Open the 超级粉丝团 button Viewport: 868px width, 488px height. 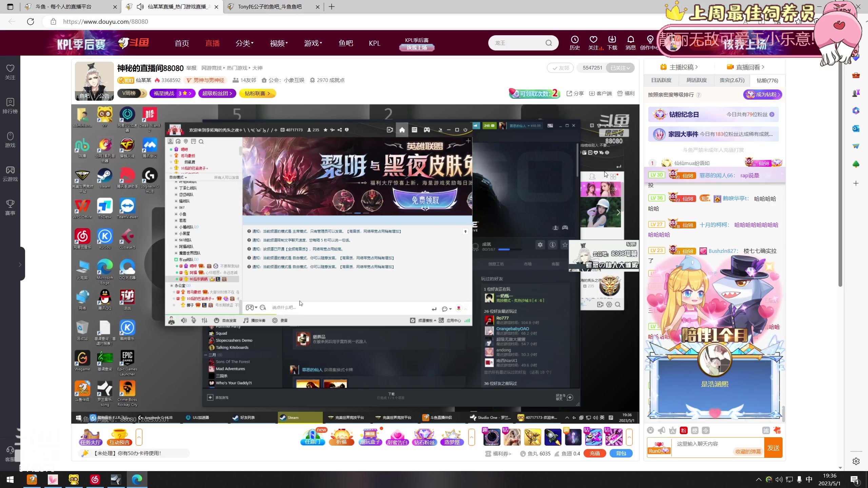[x=217, y=93]
